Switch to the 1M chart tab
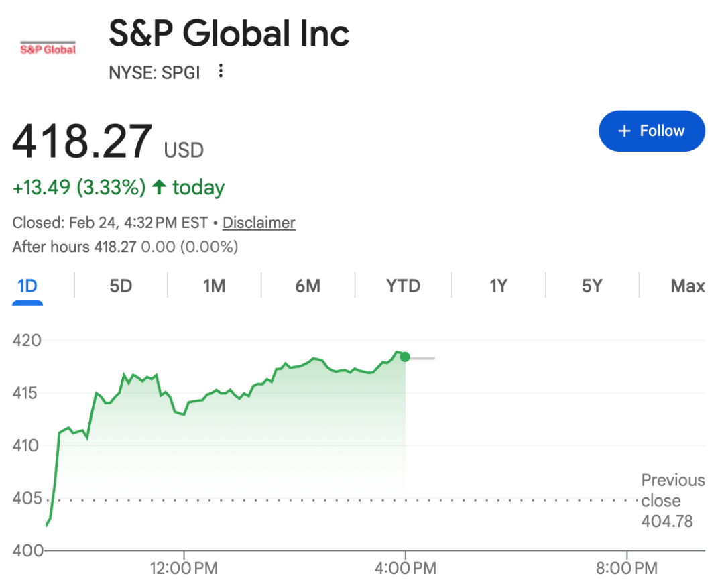 click(x=214, y=286)
